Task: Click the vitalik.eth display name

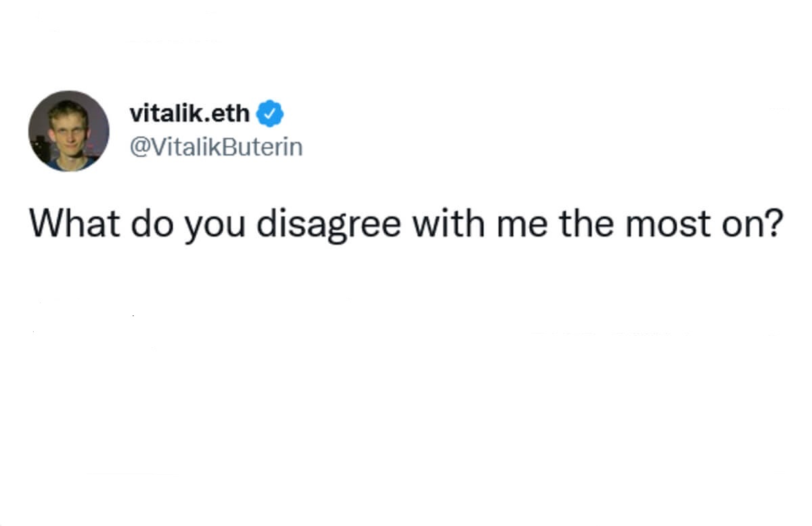Action: pos(189,113)
